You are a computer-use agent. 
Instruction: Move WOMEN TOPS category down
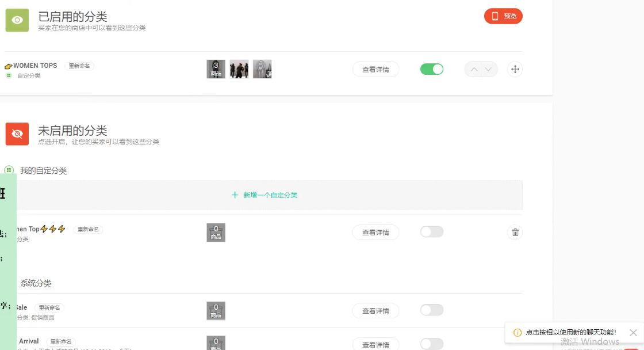[x=489, y=70]
